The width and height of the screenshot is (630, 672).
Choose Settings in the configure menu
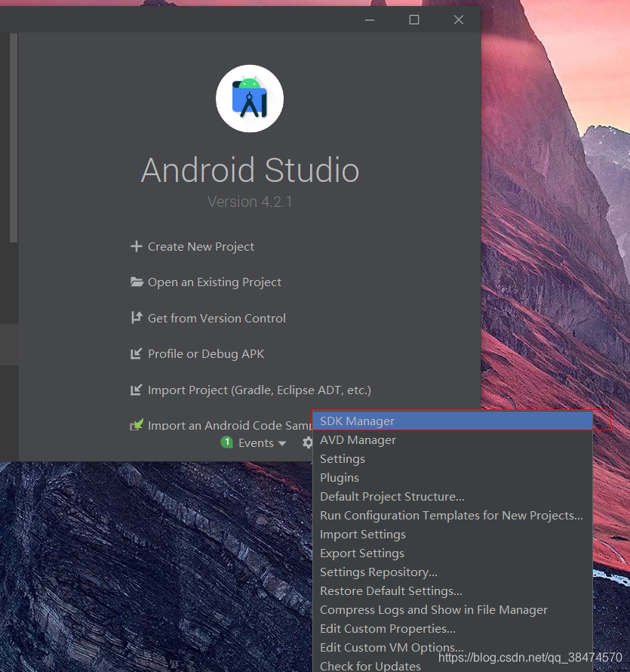pos(453,458)
